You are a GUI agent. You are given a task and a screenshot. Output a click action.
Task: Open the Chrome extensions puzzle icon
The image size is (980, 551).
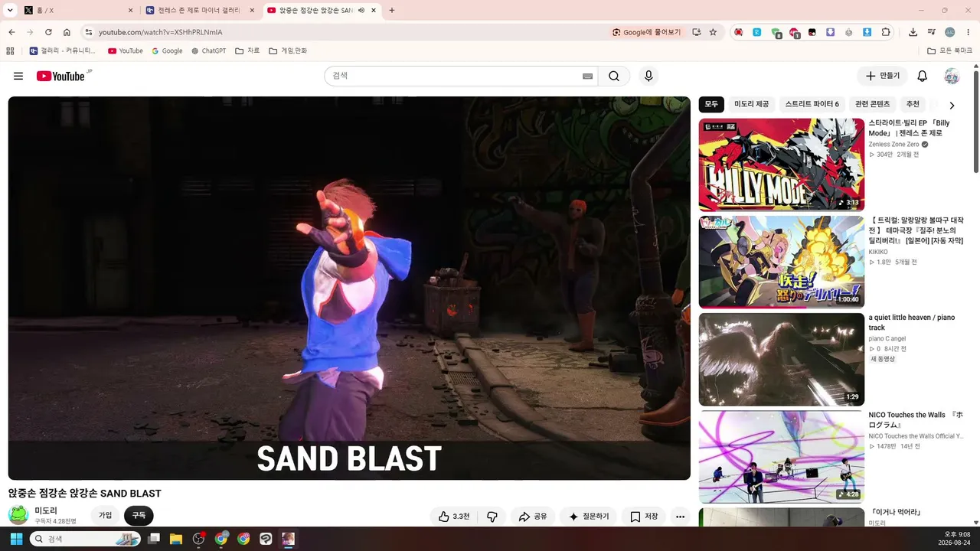pyautogui.click(x=886, y=32)
